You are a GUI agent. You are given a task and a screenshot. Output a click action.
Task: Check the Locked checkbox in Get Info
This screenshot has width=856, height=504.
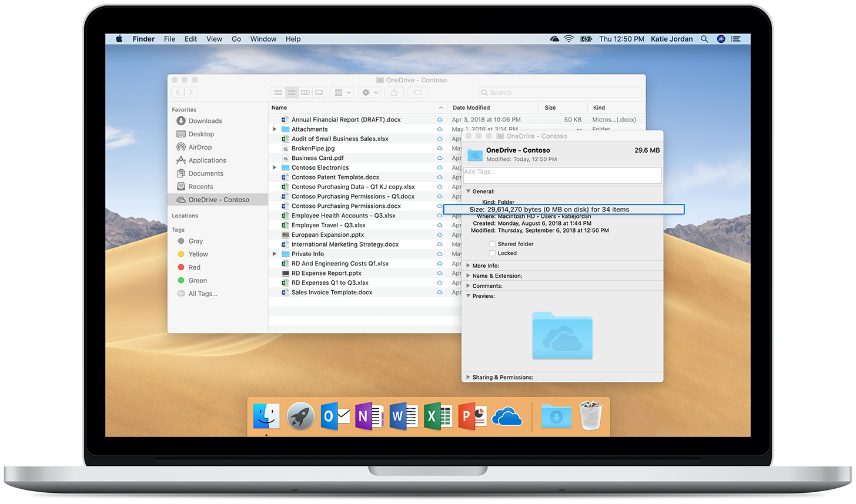tap(492, 253)
